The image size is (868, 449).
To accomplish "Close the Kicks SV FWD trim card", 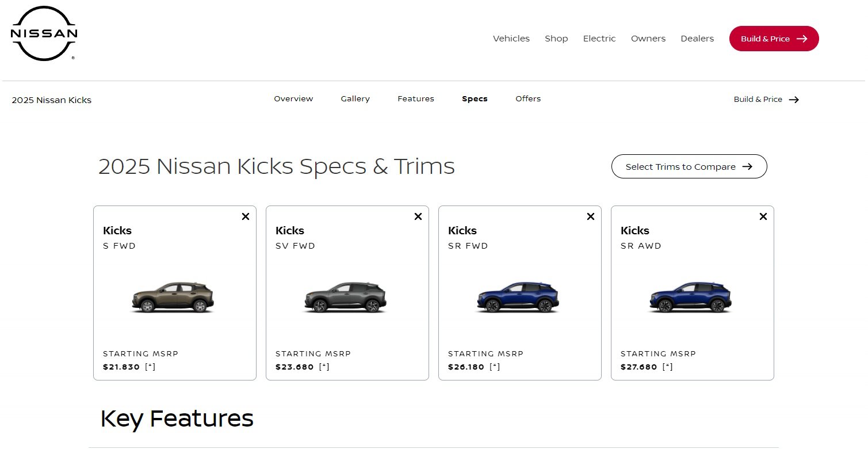I will point(418,216).
